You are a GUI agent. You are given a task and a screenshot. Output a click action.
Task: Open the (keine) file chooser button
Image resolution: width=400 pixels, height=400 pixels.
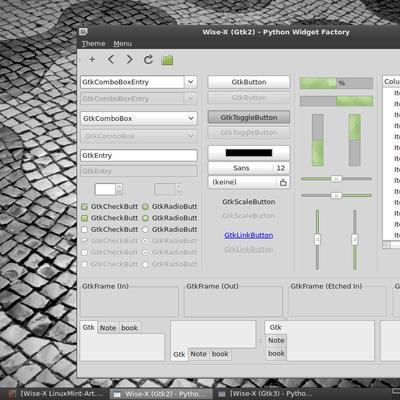click(249, 182)
